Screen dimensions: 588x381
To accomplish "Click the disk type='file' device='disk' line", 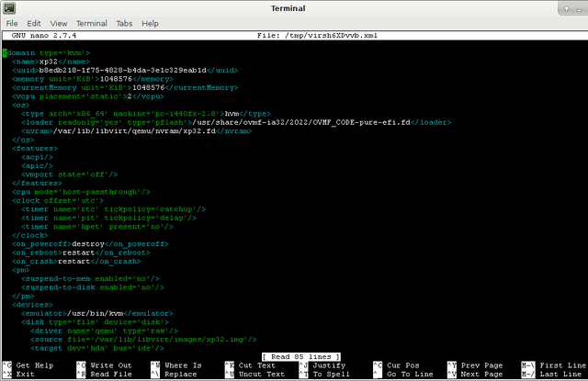I will click(x=95, y=322).
